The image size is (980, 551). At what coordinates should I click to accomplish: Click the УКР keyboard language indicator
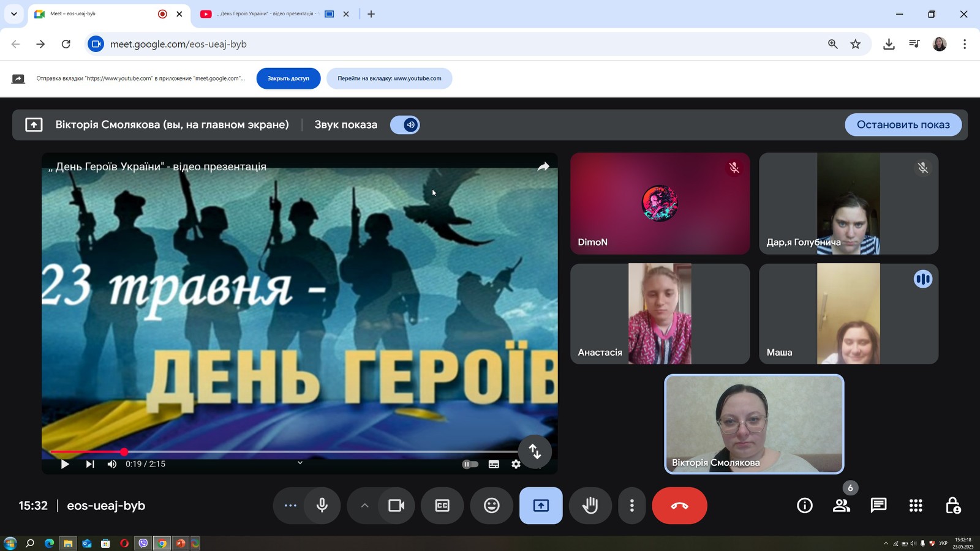point(943,543)
